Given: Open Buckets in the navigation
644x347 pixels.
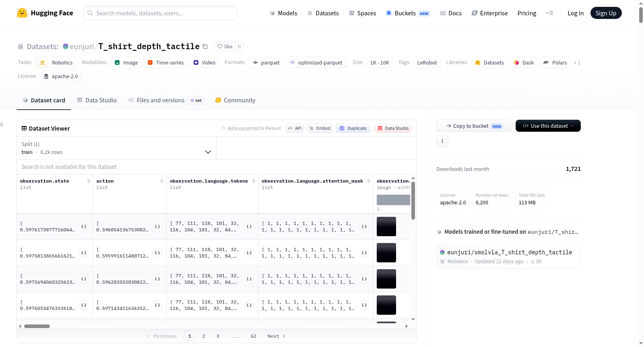Looking at the screenshot, I should tap(408, 13).
